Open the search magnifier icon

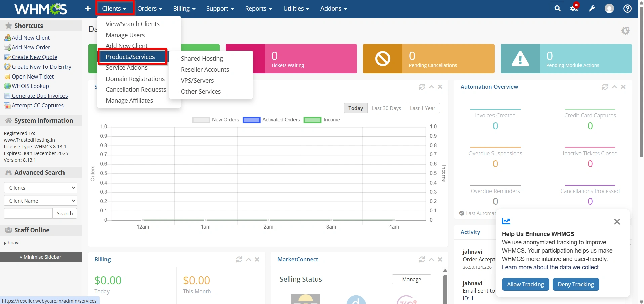coord(557,9)
